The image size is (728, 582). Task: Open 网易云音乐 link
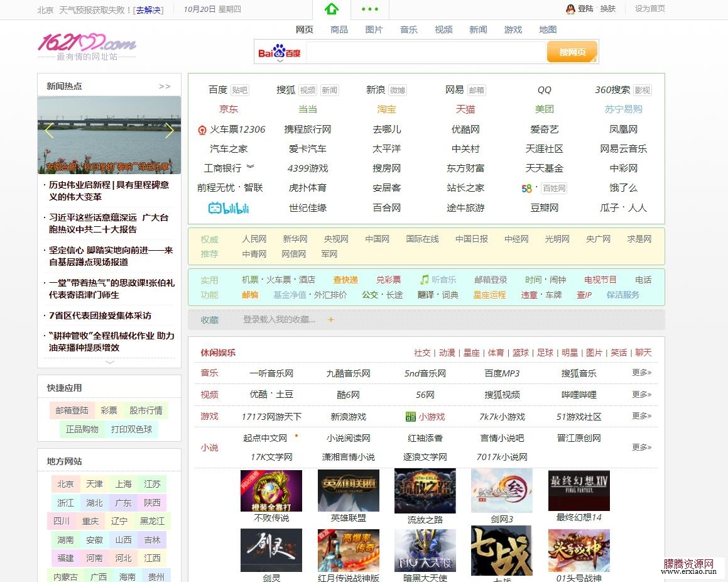623,149
